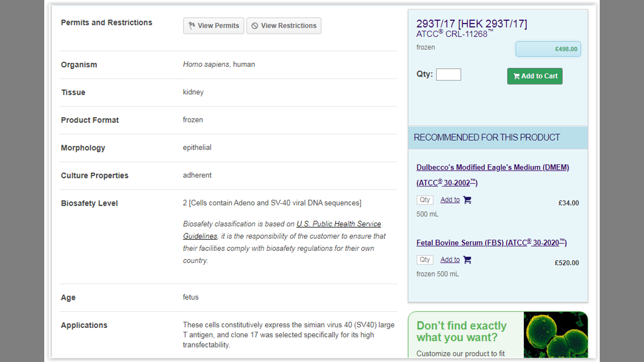The image size is (644, 362).
Task: Open the View Restrictions button
Action: 284,26
